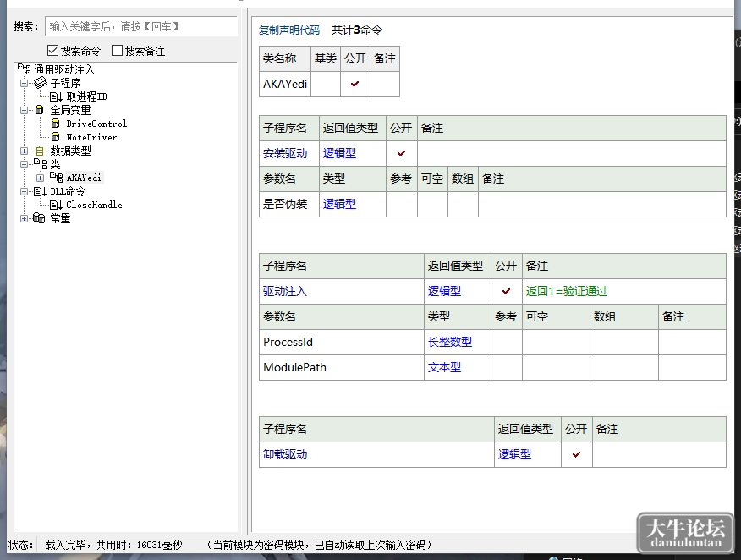
Task: Select DriveControl in the tree
Action: [96, 124]
